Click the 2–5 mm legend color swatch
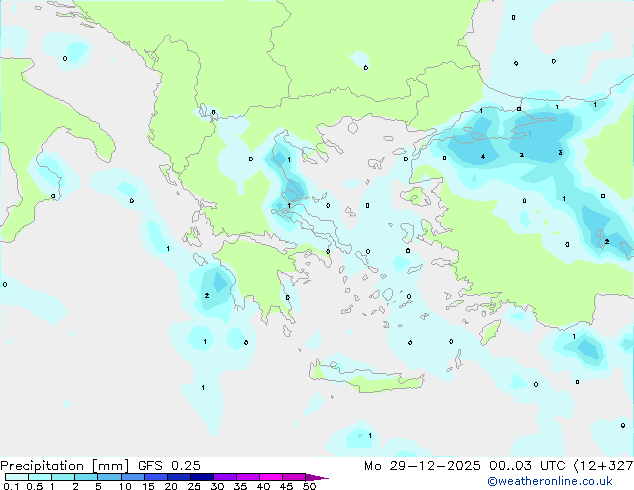Image resolution: width=634 pixels, height=490 pixels. coord(86,477)
